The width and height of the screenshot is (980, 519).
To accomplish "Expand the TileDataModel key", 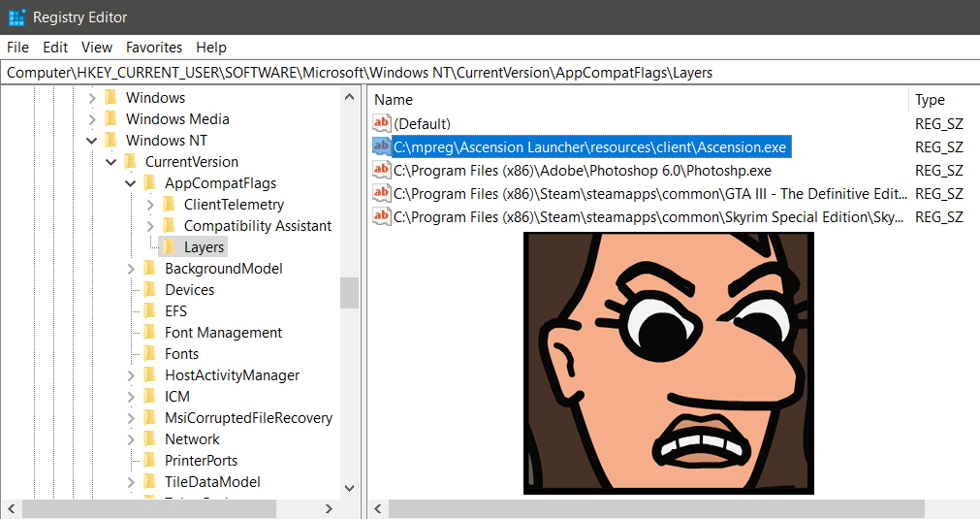I will pyautogui.click(x=131, y=482).
